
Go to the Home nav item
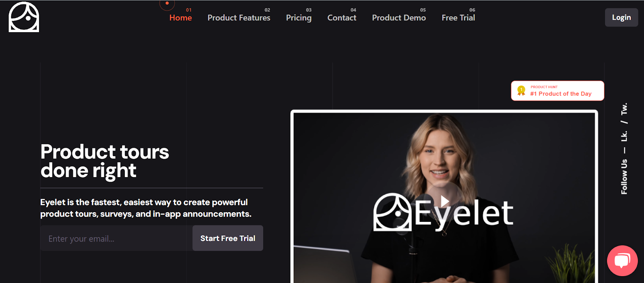point(180,18)
